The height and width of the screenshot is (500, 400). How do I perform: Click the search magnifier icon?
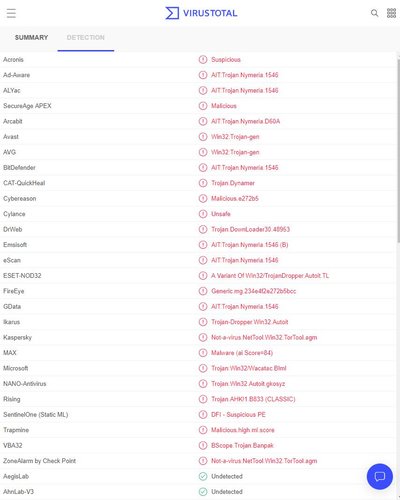[x=374, y=13]
